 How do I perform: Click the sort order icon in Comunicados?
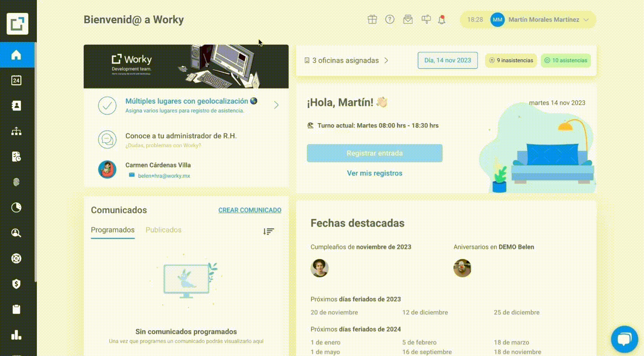[269, 231]
